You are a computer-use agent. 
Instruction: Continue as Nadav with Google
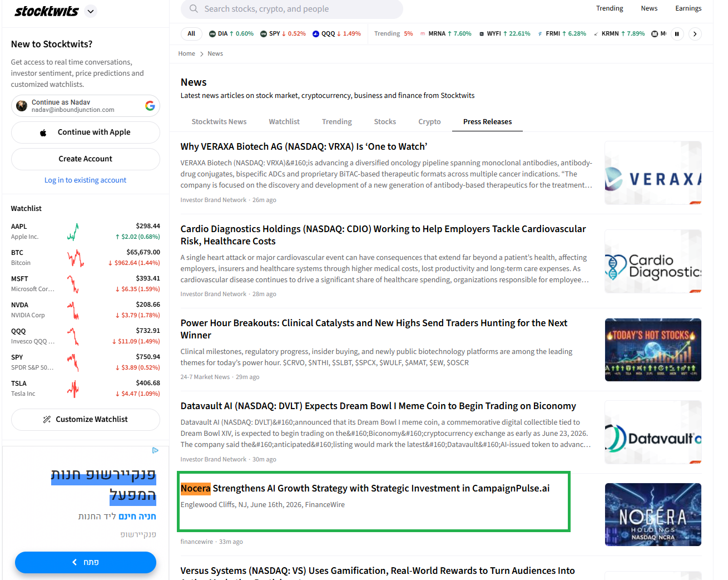(x=86, y=106)
